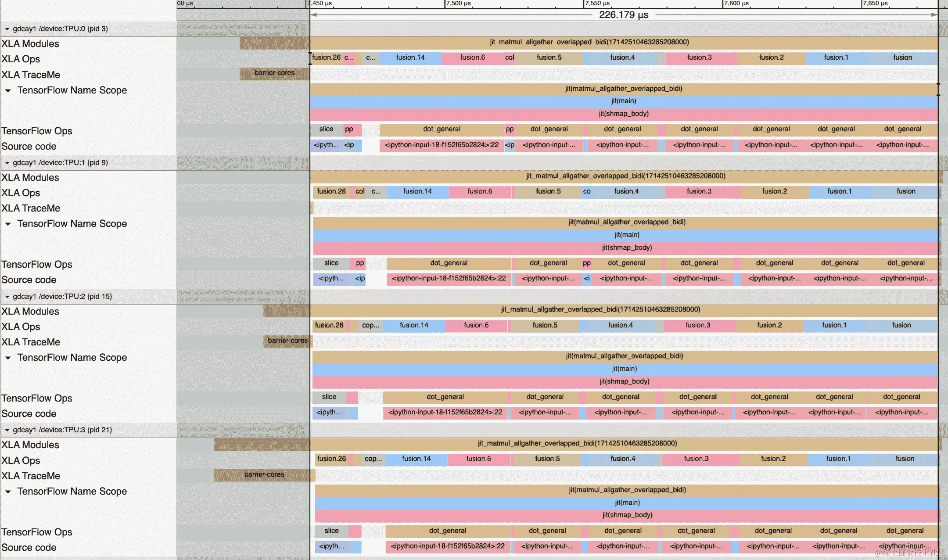The image size is (948, 560).
Task: Collapse TensorFlow Name Scope under TPU:2
Action: (8, 358)
